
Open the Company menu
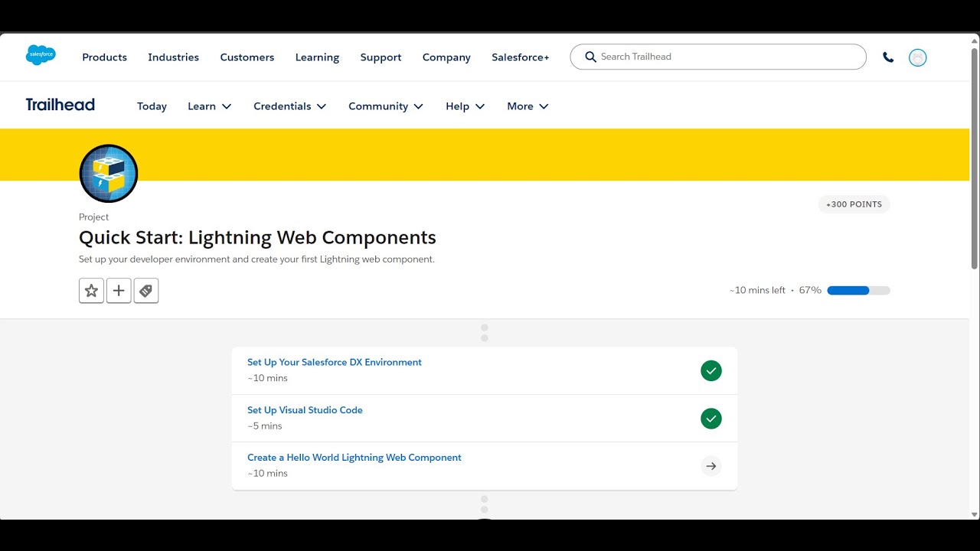pyautogui.click(x=446, y=57)
